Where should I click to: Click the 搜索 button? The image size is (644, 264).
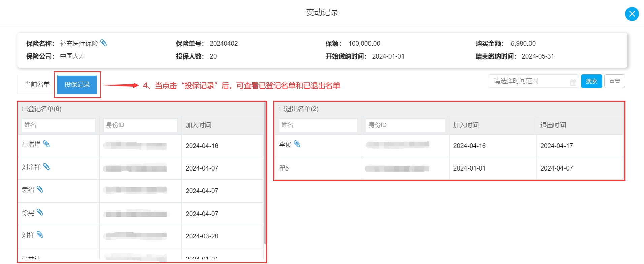(591, 81)
